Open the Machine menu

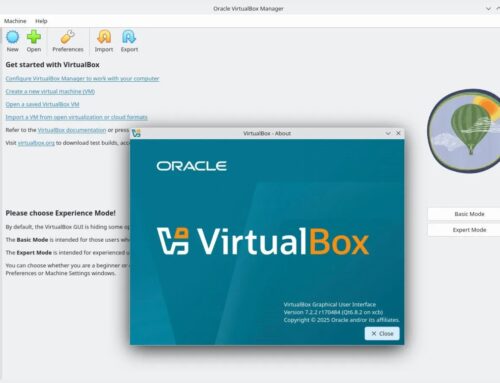point(15,21)
